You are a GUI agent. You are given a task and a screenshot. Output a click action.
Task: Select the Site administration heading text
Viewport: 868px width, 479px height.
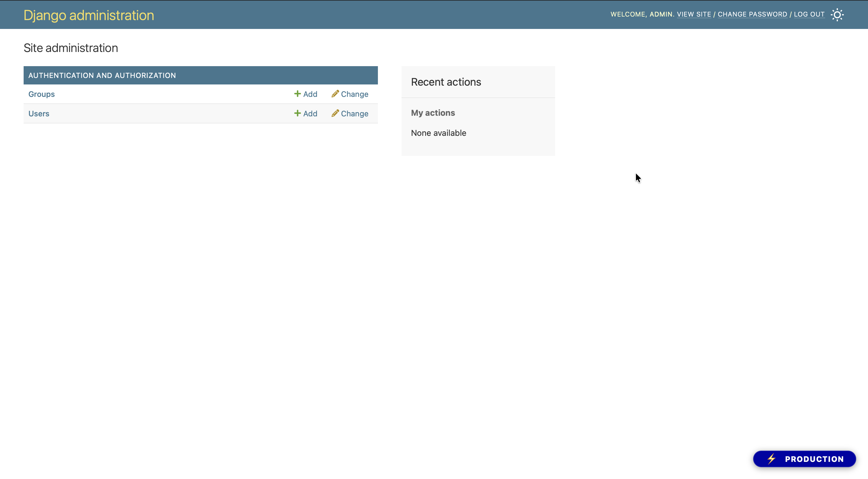pos(71,48)
